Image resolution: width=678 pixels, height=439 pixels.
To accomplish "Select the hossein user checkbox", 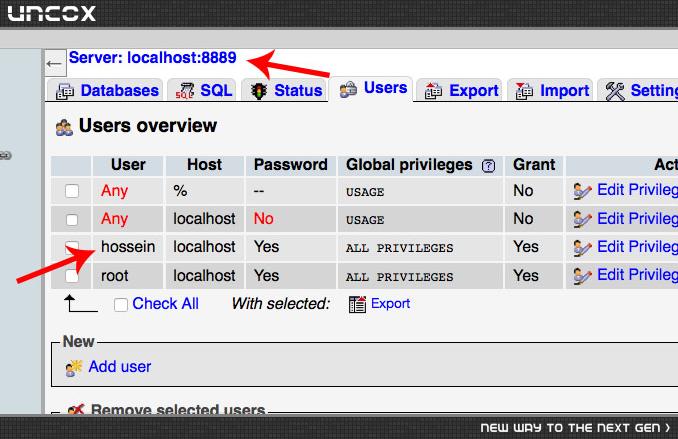I will pyautogui.click(x=72, y=247).
